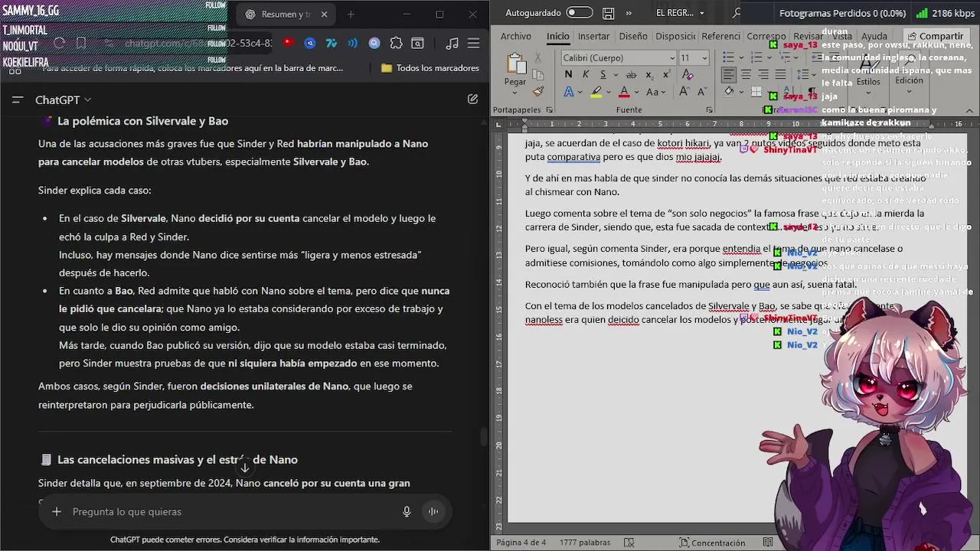
Task: Click the line spacing icon
Action: (x=802, y=74)
